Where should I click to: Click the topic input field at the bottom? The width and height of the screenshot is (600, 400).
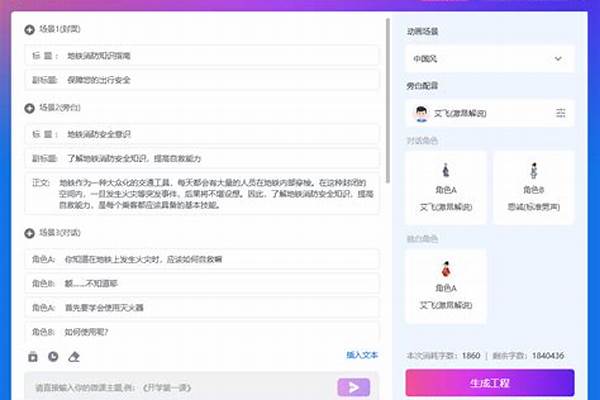pyautogui.click(x=180, y=387)
